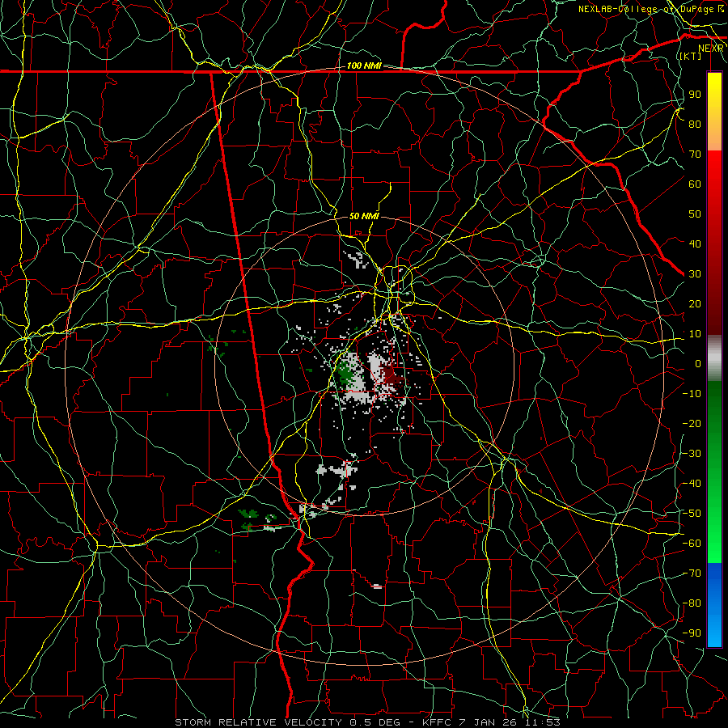
Task: Click the "100 NMI" range ring label
Action: click(364, 66)
